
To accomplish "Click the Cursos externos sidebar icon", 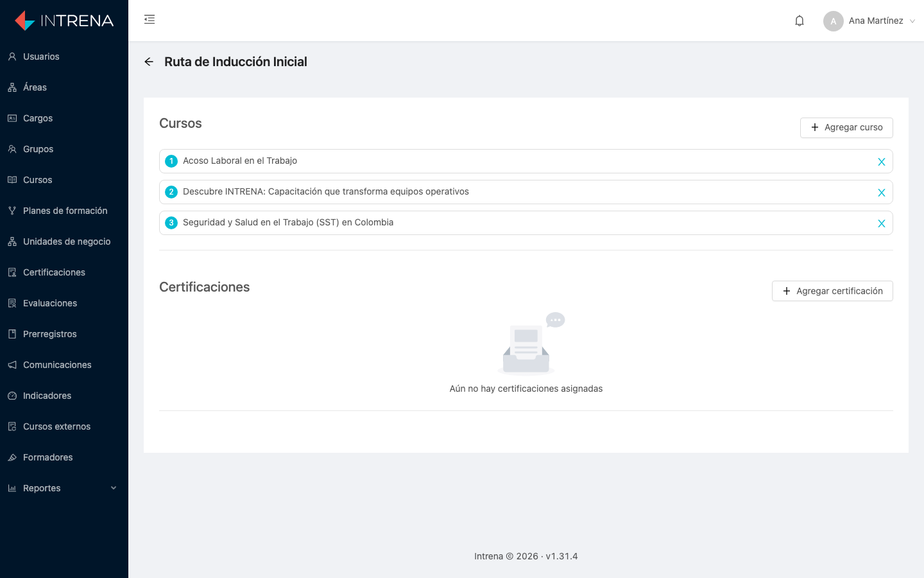I will [12, 426].
